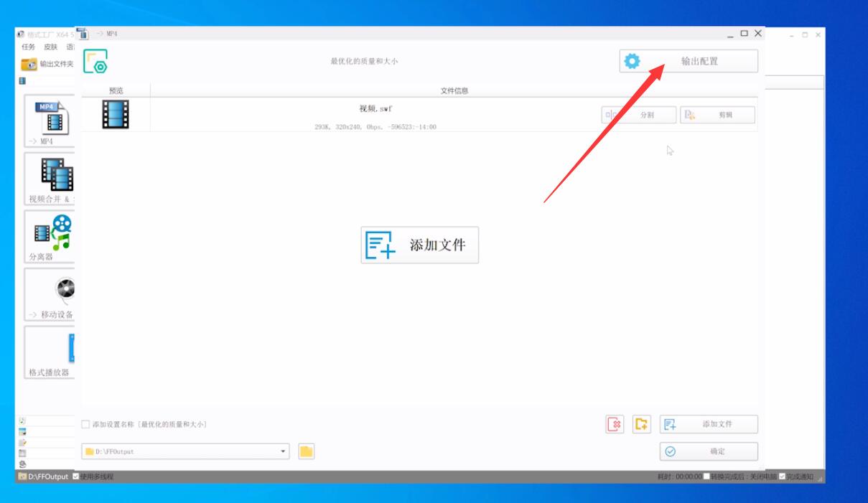Viewport: 868px width, 503px height.
Task: Click the 预览 column header
Action: 116,90
